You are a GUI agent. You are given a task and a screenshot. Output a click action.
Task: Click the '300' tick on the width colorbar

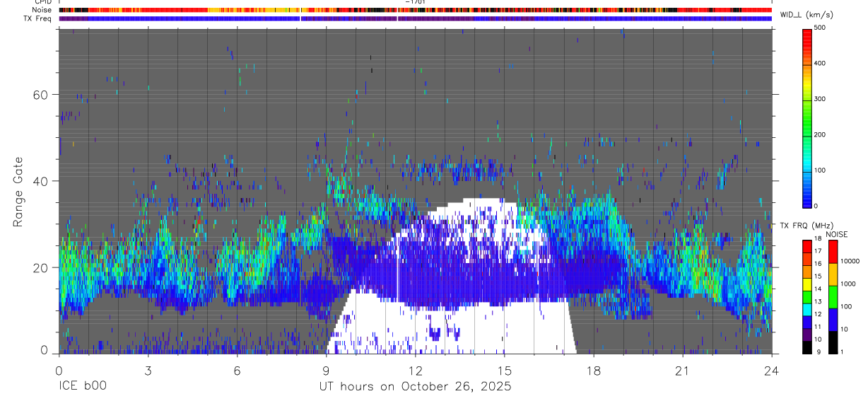tap(821, 99)
